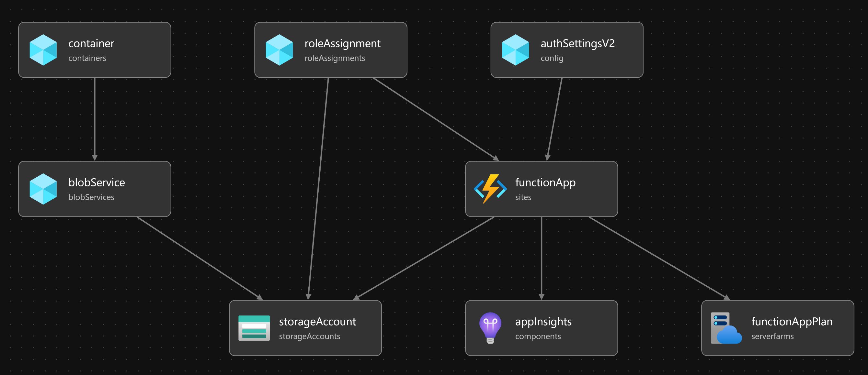The width and height of the screenshot is (868, 375).
Task: Click the container node's cube icon
Action: coord(43,50)
